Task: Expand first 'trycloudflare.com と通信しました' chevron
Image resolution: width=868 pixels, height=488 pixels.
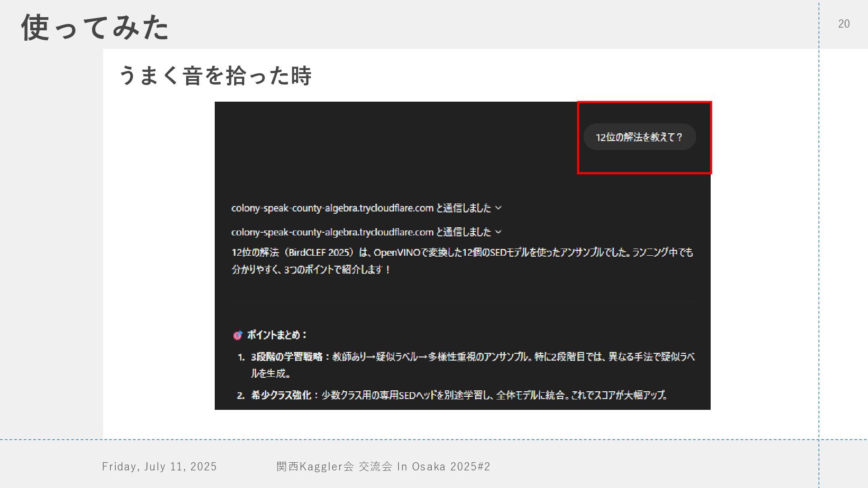Action: (498, 208)
